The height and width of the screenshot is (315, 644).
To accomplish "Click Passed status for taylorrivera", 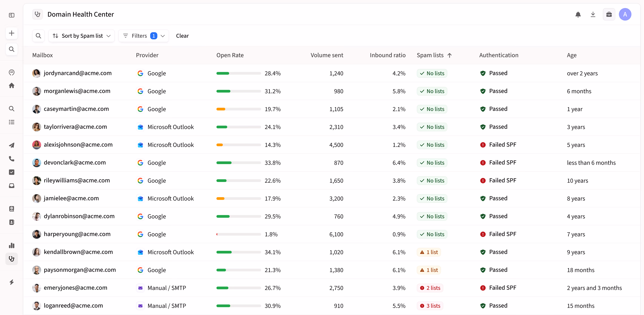I will click(x=494, y=127).
